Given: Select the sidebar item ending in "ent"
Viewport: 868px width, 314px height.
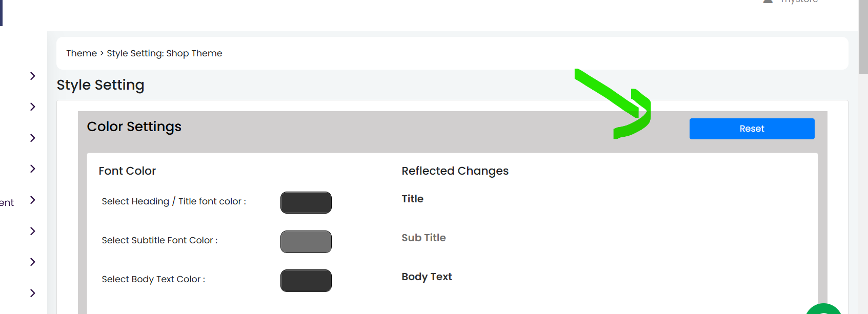Looking at the screenshot, I should click(x=7, y=203).
